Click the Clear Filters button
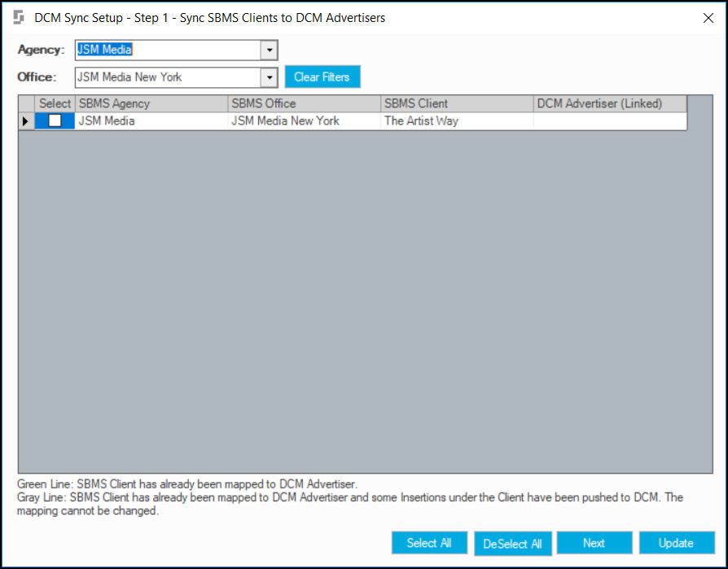The height and width of the screenshot is (569, 728). point(322,77)
